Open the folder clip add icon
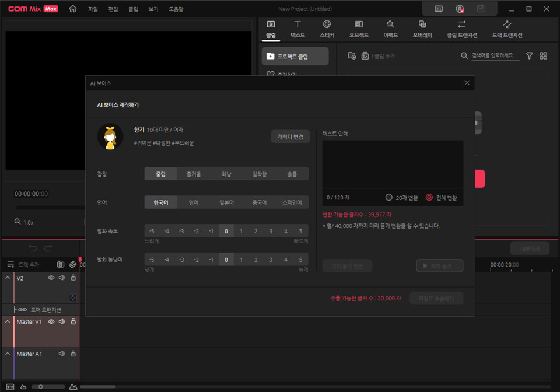 tap(351, 55)
